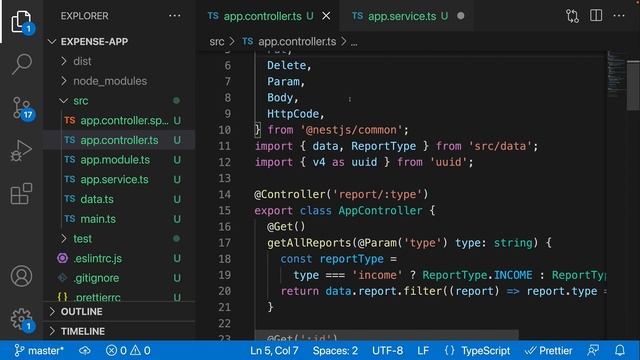Open Source Control view with 17 changes
Image resolution: width=640 pixels, height=360 pixels.
pos(21,108)
